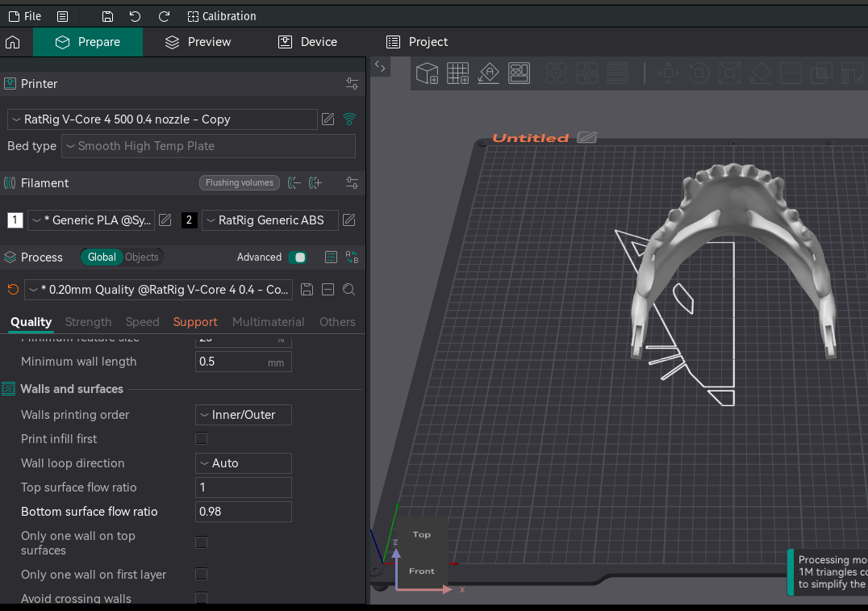This screenshot has width=868, height=611.
Task: Enable Print infill first checkbox
Action: [x=202, y=439]
